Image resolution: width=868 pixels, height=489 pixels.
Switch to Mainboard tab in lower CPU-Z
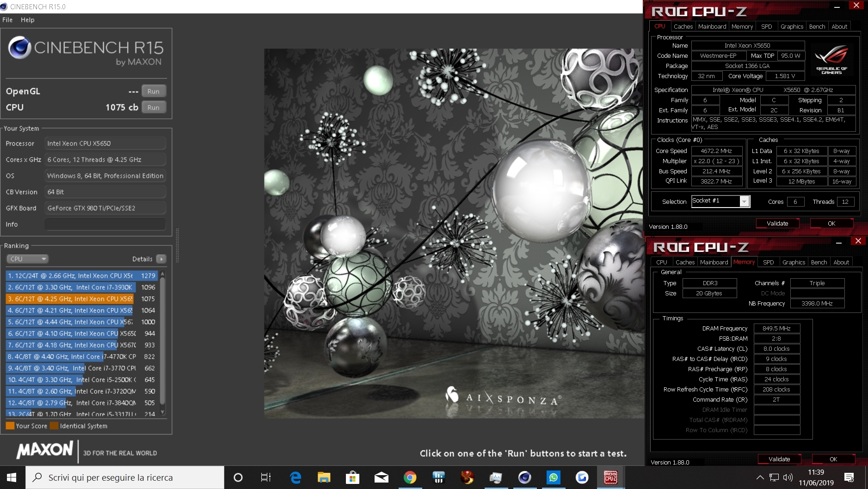point(714,262)
